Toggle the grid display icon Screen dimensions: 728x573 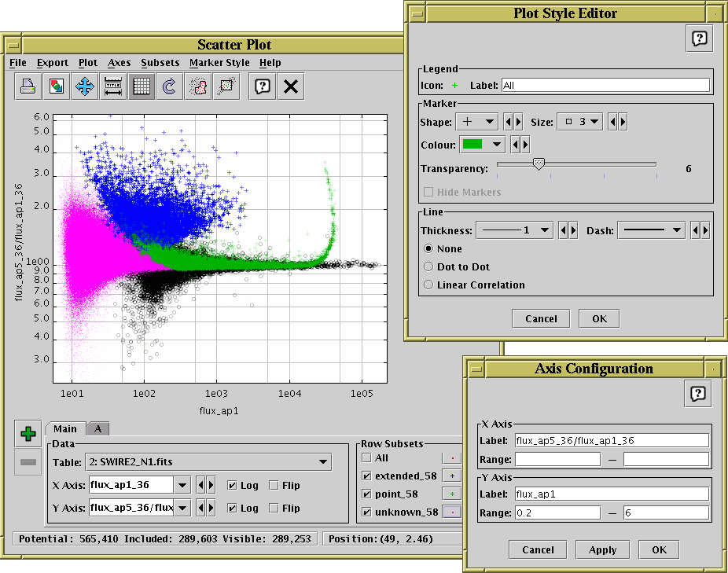click(141, 86)
